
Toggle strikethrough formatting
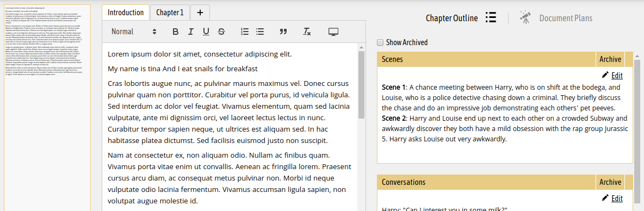click(x=221, y=32)
